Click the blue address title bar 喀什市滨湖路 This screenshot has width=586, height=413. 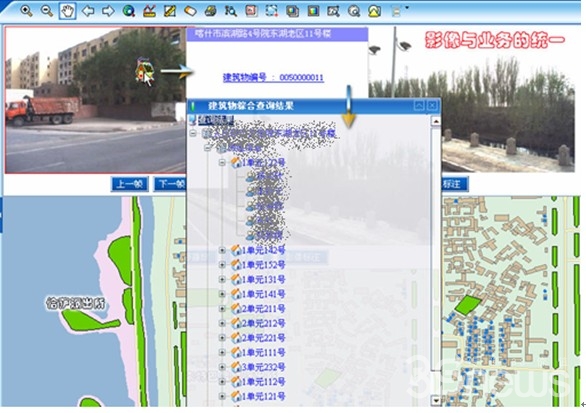(x=277, y=34)
